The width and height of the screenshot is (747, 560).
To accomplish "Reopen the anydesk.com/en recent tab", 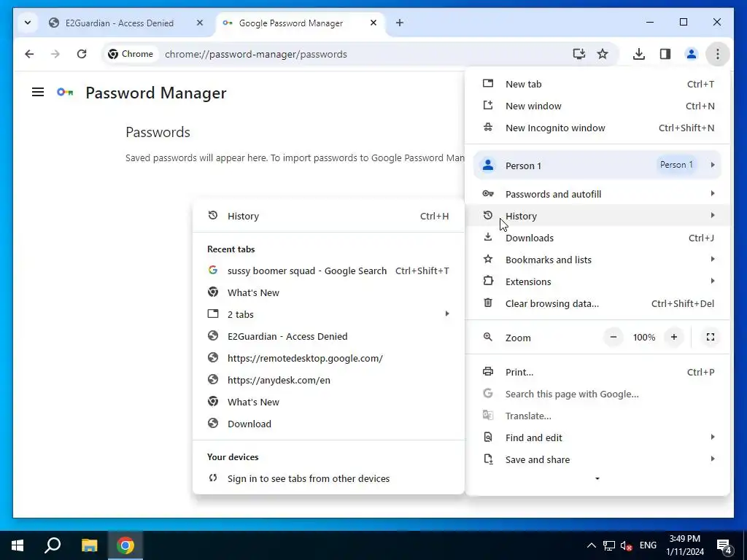I will 328,380.
